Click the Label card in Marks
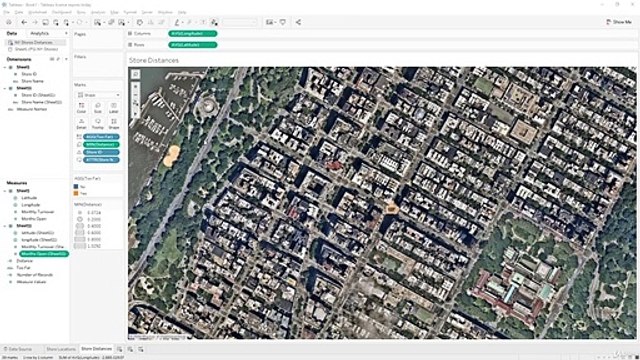The width and height of the screenshot is (640, 360). [113, 108]
